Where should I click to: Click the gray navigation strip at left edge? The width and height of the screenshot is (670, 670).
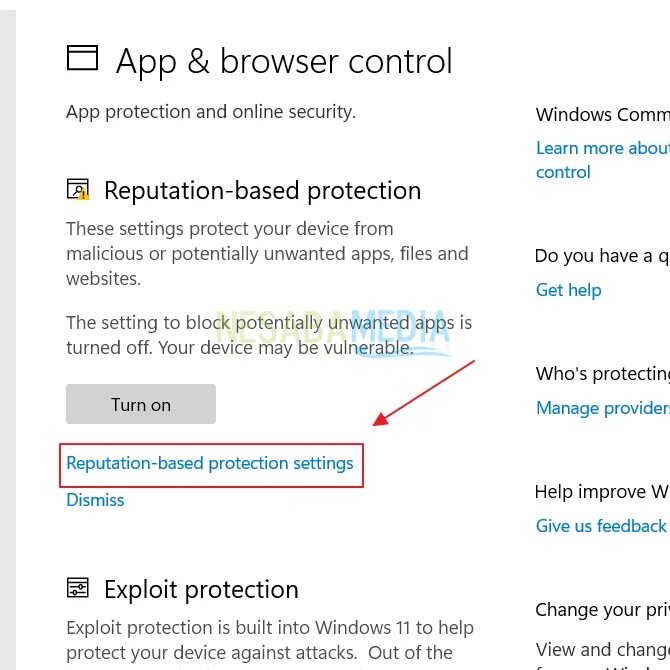[8, 335]
